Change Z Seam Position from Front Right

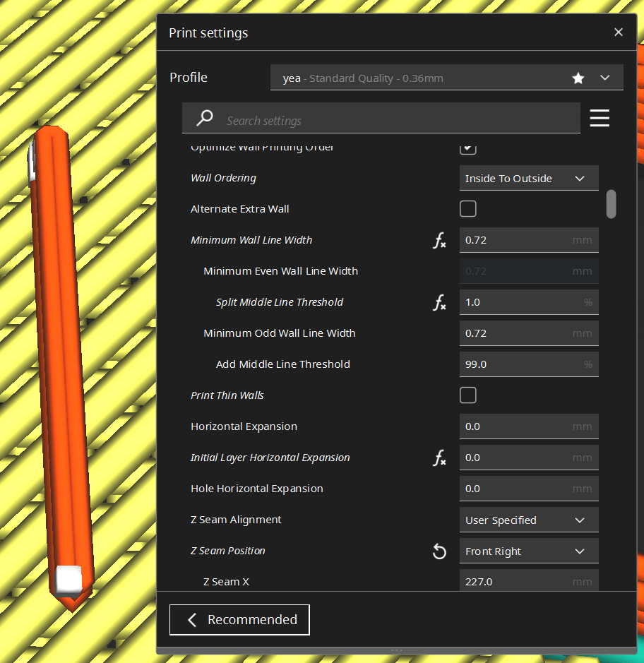coord(529,551)
